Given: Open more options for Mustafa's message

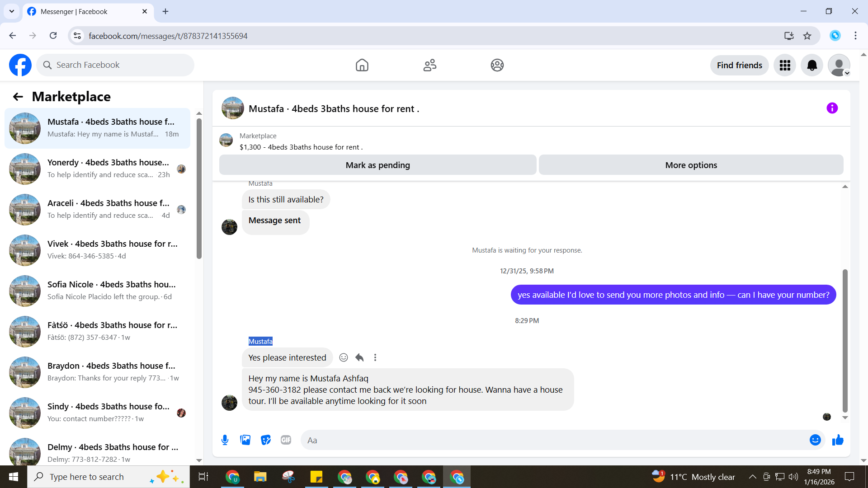Looking at the screenshot, I should [x=375, y=358].
